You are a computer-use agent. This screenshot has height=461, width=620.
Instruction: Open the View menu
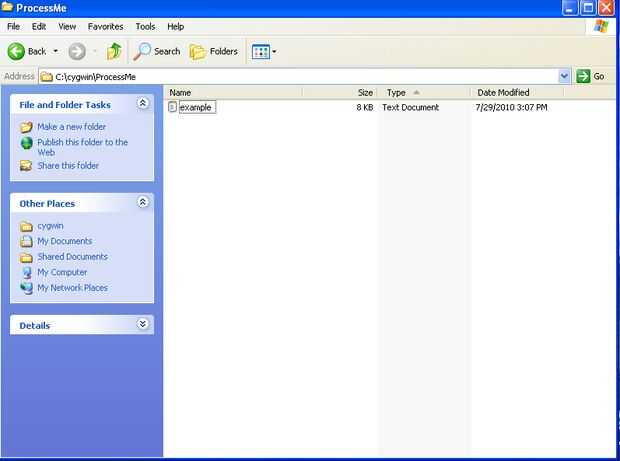[67, 26]
